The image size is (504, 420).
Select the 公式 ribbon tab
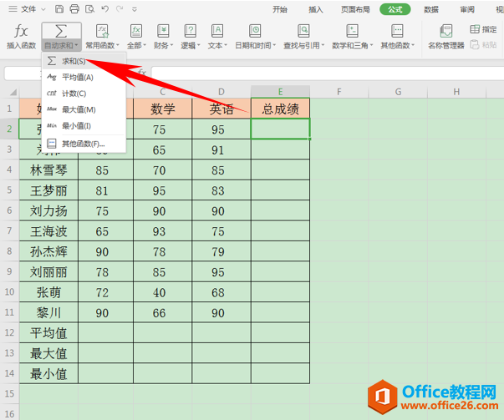tap(395, 9)
